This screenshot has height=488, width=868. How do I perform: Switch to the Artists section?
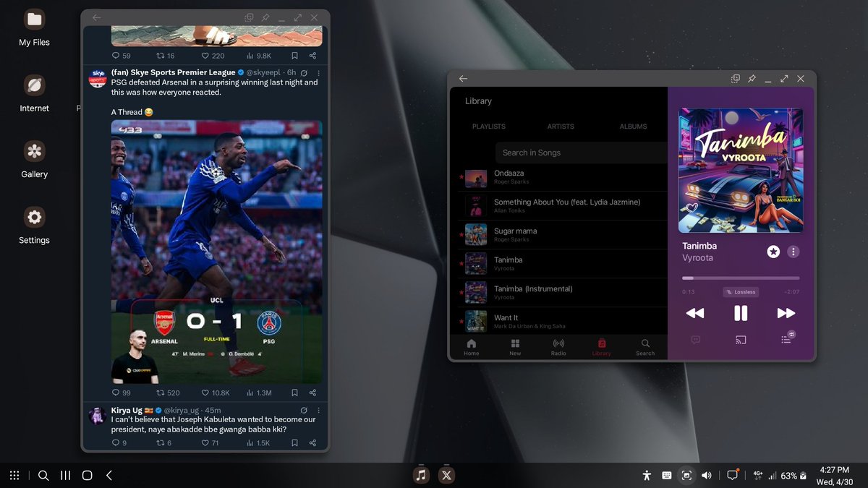point(561,127)
